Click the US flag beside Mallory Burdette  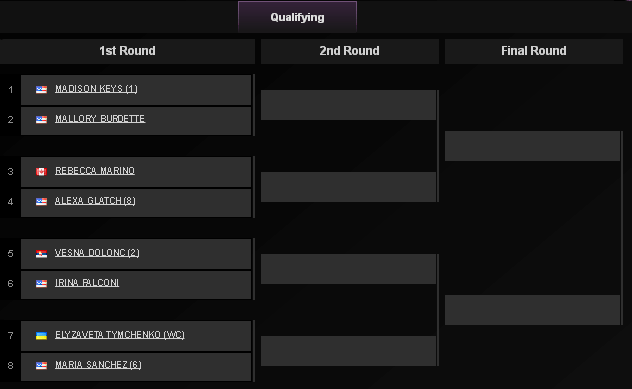point(41,120)
